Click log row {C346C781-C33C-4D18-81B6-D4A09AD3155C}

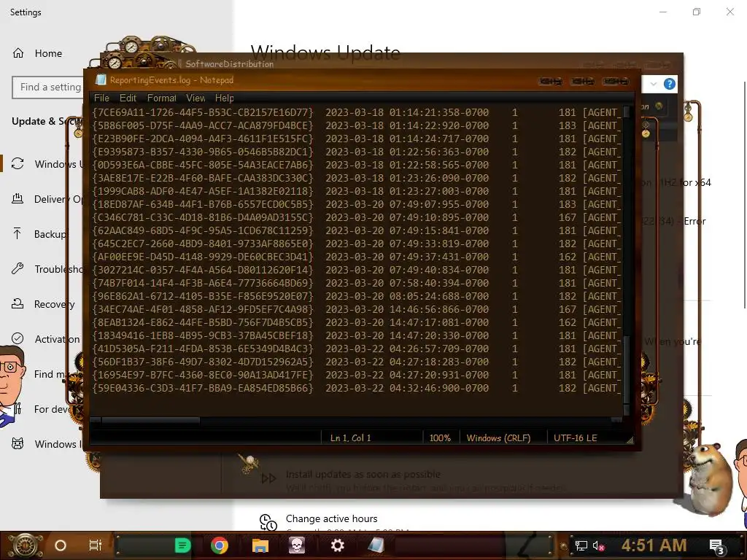pos(356,217)
